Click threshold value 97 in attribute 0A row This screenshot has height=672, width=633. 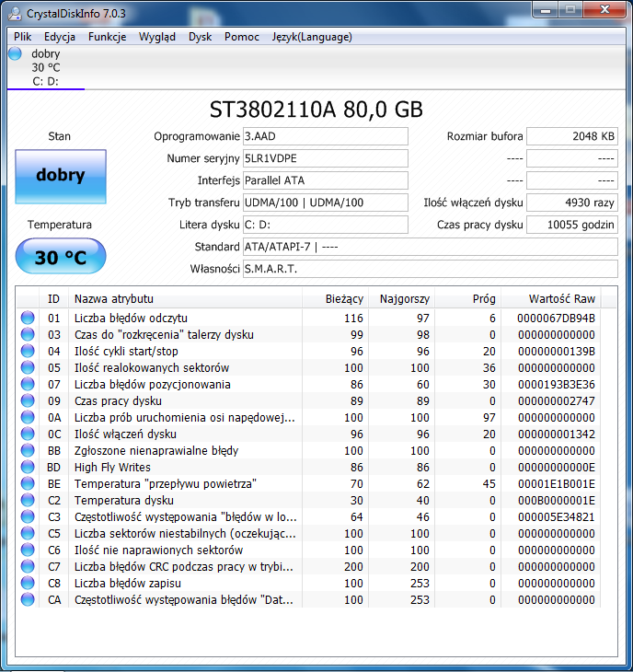coord(489,417)
